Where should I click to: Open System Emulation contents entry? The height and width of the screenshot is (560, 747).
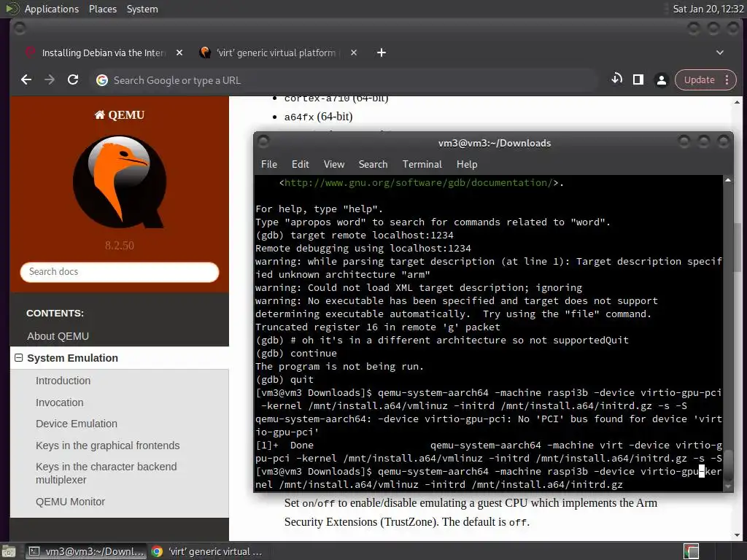tap(72, 358)
